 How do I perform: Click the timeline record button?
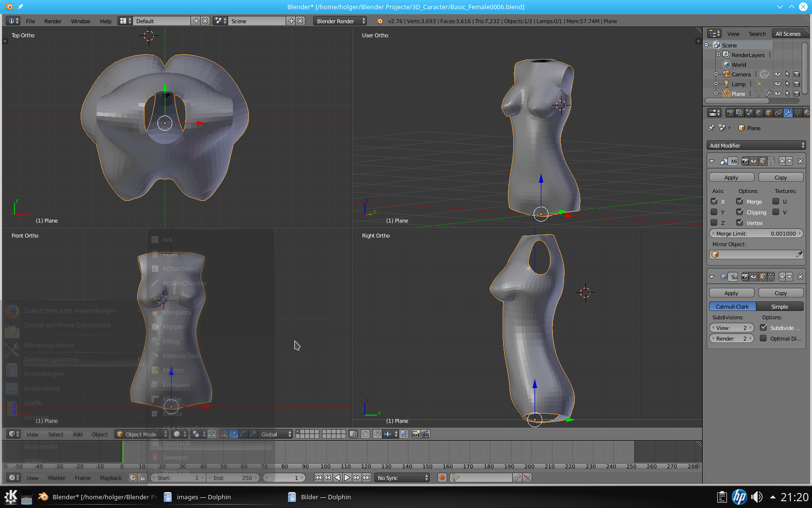442,478
